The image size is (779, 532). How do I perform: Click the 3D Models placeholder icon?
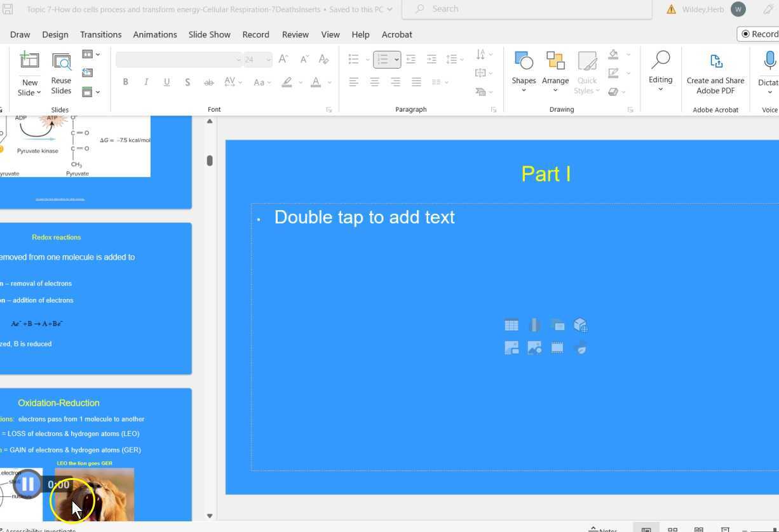click(x=580, y=325)
